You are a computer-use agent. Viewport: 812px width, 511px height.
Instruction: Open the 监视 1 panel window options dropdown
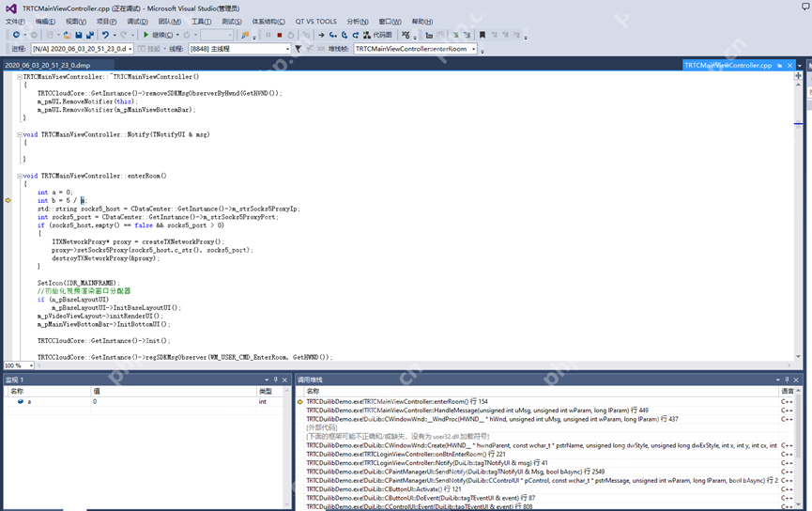click(x=267, y=379)
